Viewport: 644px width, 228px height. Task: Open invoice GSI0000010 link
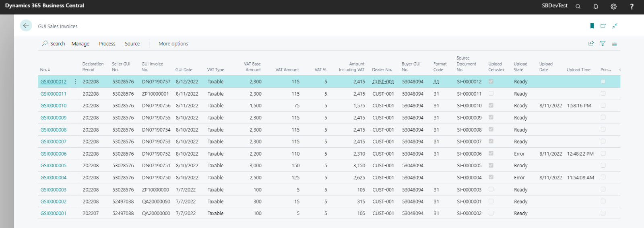pos(54,106)
